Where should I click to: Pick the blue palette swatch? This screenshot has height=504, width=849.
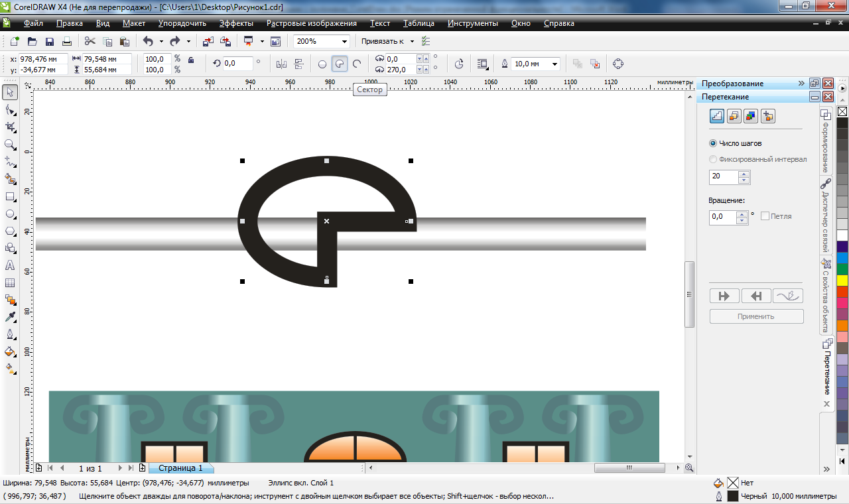point(842,257)
